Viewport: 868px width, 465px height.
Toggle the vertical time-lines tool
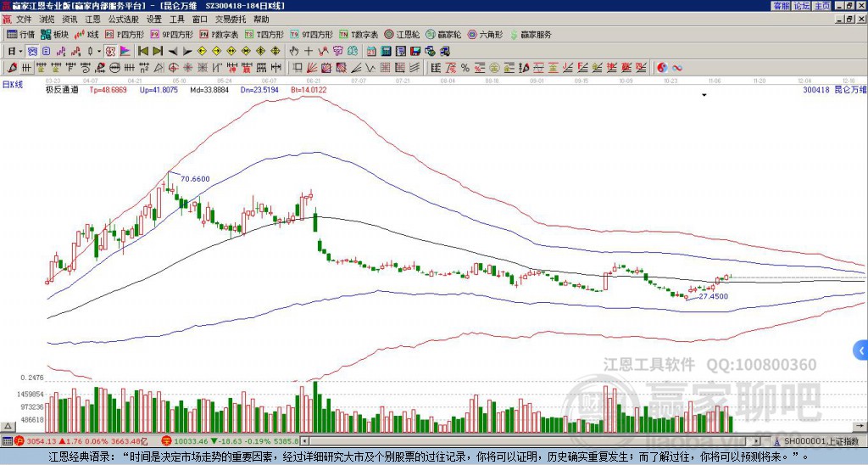(x=26, y=68)
